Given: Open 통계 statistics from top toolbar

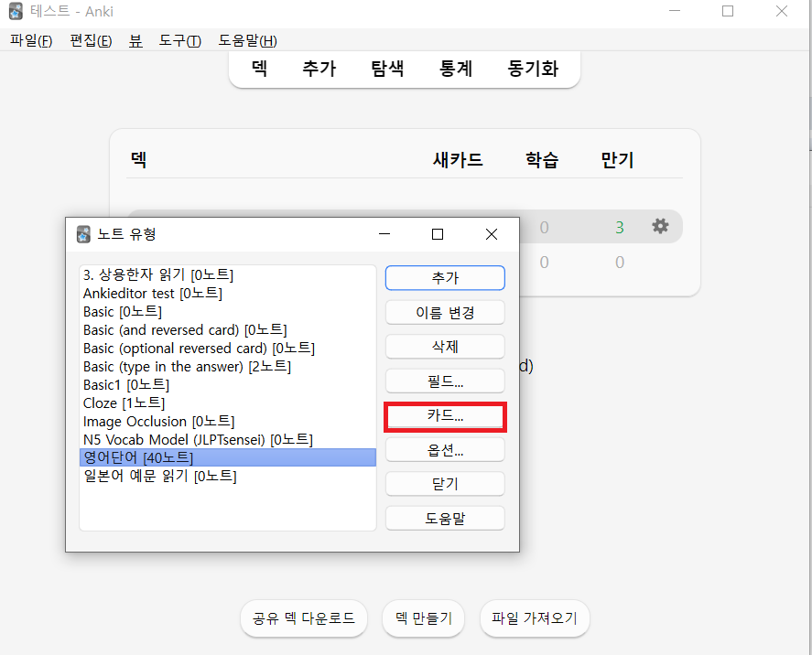Looking at the screenshot, I should [456, 69].
